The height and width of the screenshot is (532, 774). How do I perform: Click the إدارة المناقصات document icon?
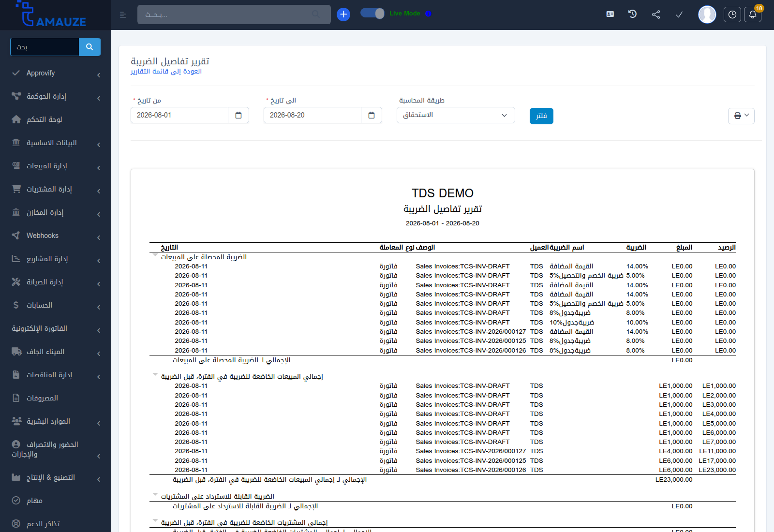[16, 375]
